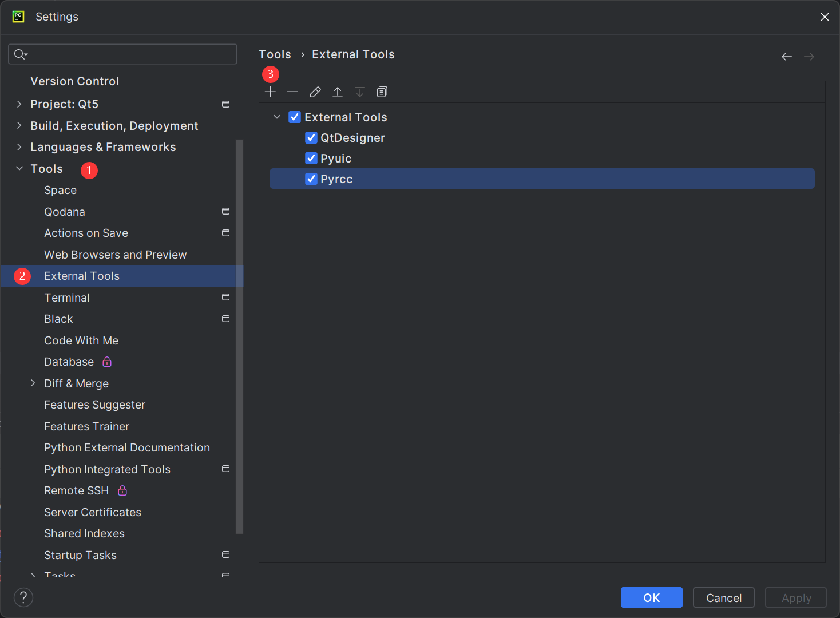Open Shared Indexes settings
This screenshot has width=840, height=618.
[84, 533]
